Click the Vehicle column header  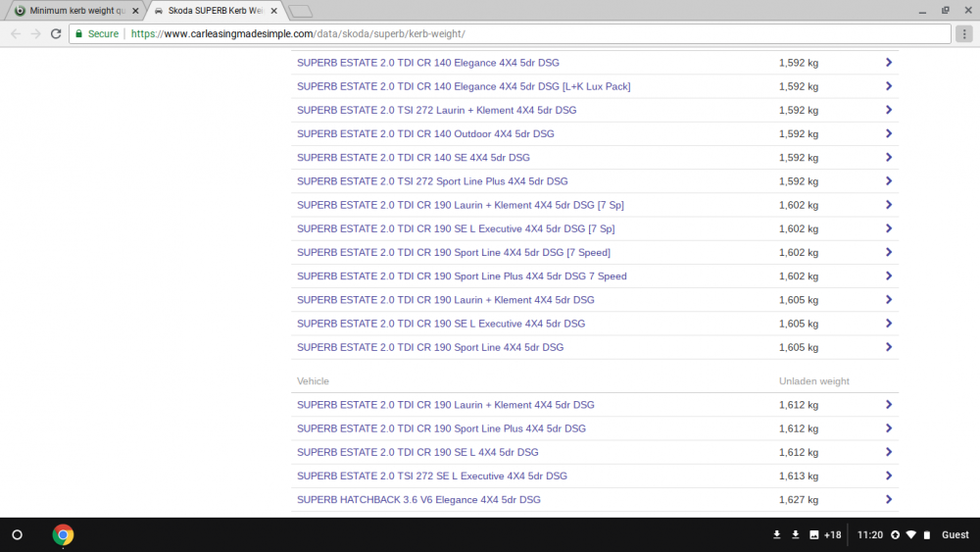(313, 381)
